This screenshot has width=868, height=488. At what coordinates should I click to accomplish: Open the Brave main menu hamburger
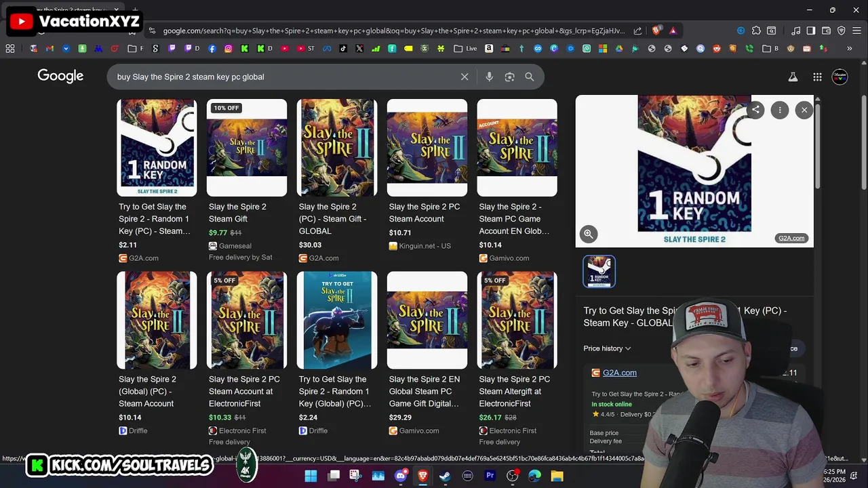(x=857, y=30)
